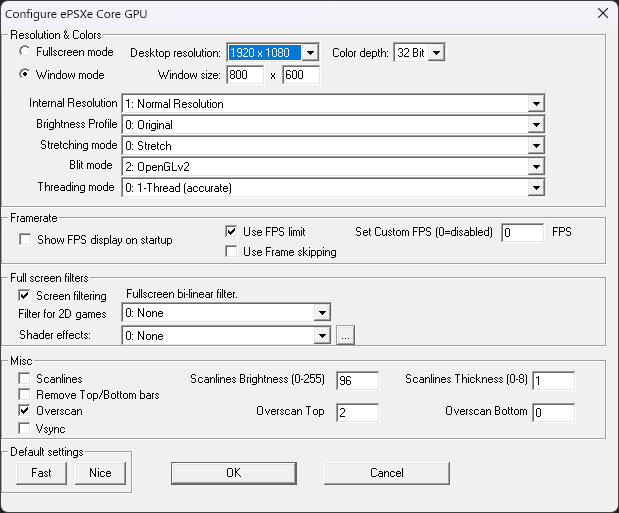Expand Brightness Profile dropdown
The height and width of the screenshot is (513, 619).
click(536, 125)
